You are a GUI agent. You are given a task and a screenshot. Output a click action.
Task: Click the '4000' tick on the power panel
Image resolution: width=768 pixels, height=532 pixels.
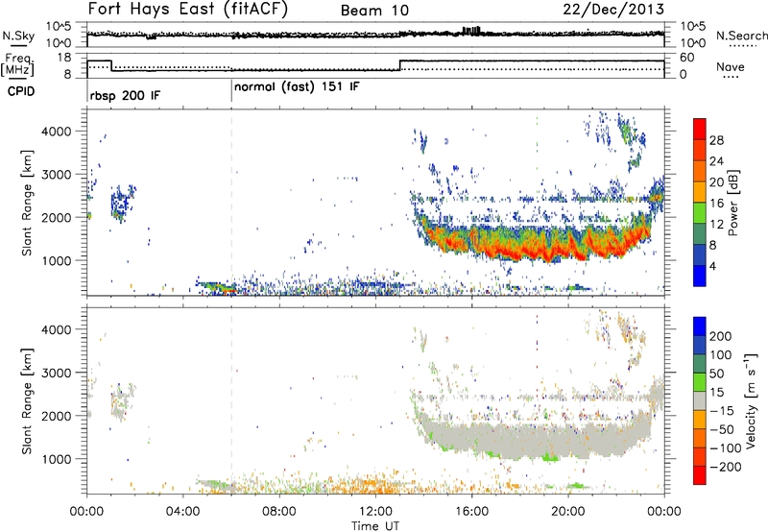point(56,132)
